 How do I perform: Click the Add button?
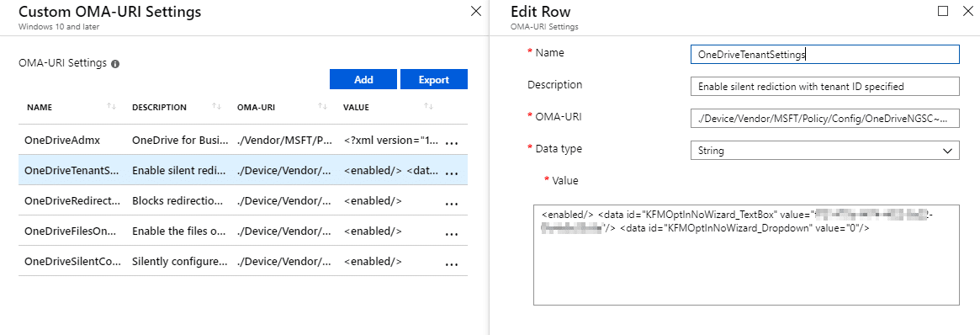pyautogui.click(x=363, y=79)
